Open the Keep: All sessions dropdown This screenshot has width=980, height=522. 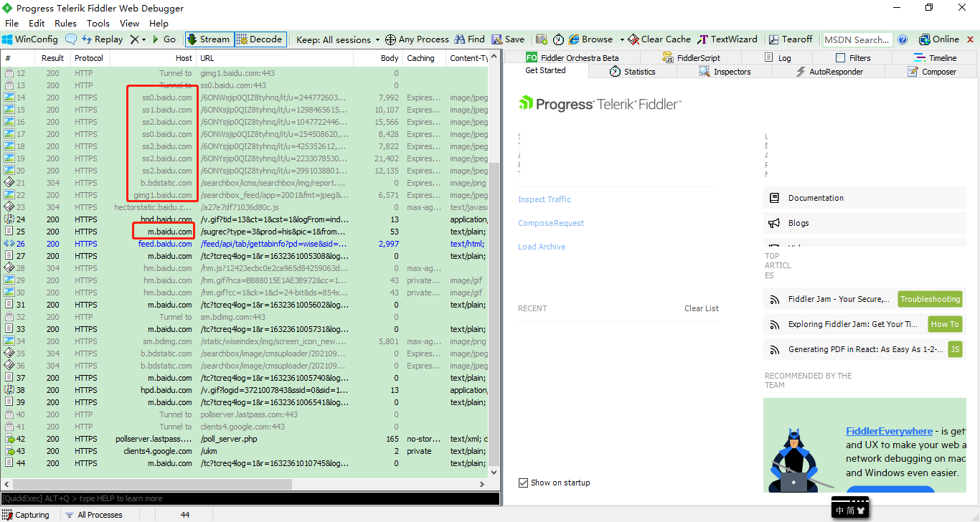(338, 39)
